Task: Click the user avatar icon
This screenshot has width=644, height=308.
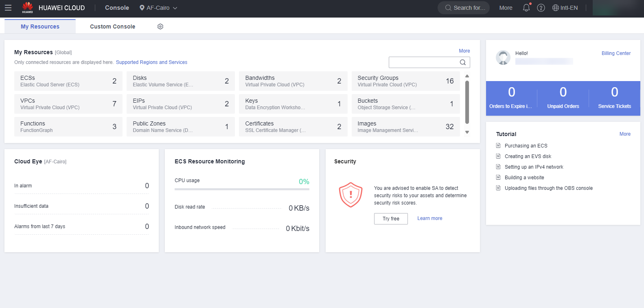Action: point(503,57)
